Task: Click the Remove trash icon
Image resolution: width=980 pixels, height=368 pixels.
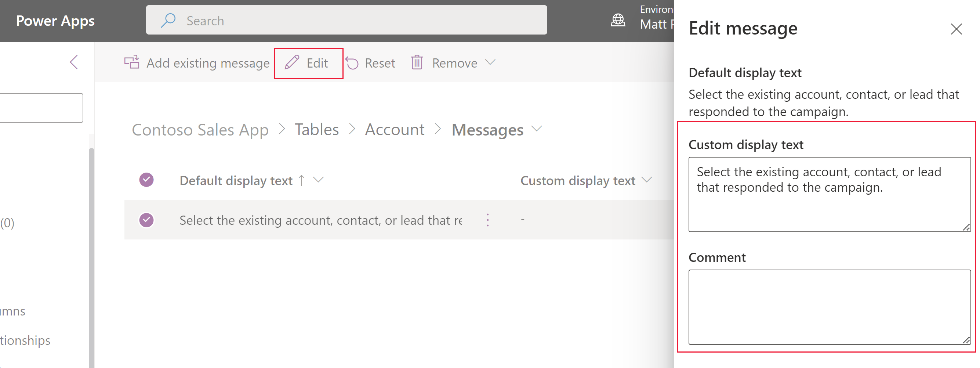Action: [x=417, y=63]
